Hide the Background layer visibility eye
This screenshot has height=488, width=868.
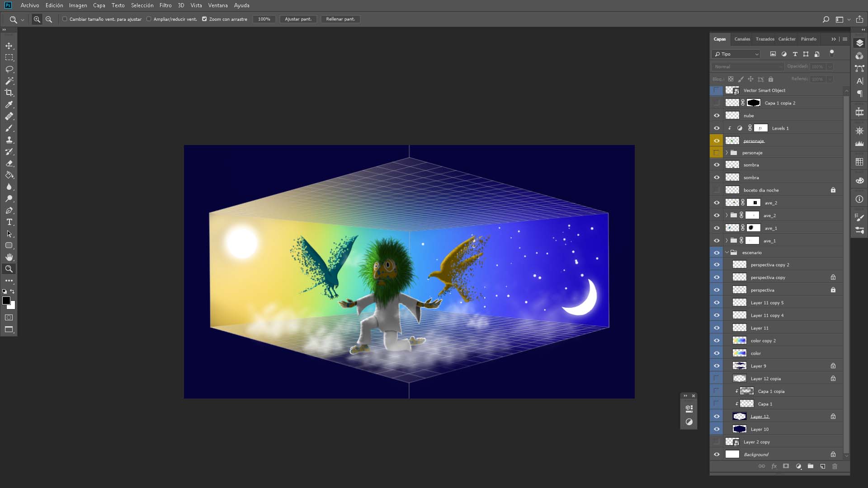pyautogui.click(x=717, y=455)
